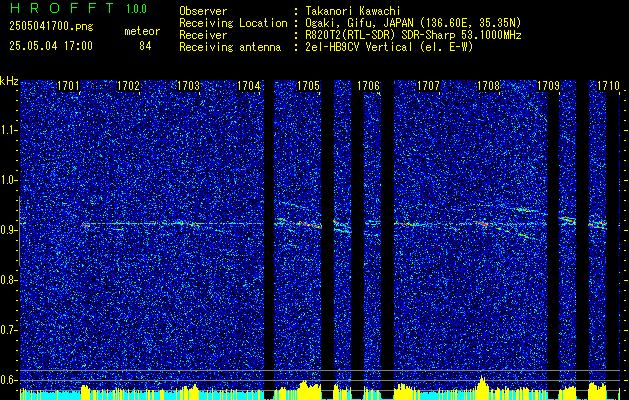
Task: Click the 1.1 frequency axis label
Action: tap(7, 131)
